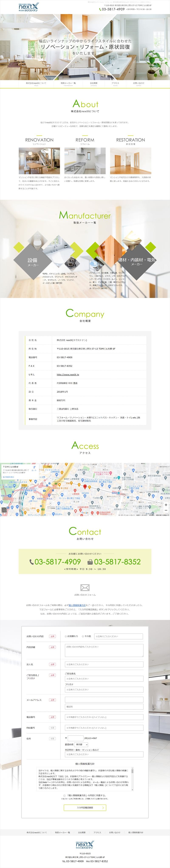Image resolution: width=170 pixels, height=868 pixels.
Task: Click the 入力内容確認画面 submit button
Action: tap(85, 807)
